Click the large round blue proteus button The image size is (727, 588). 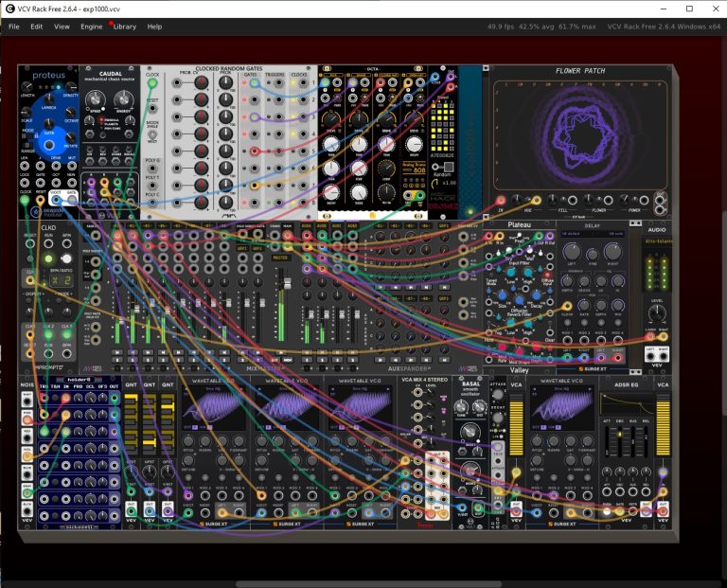48,145
